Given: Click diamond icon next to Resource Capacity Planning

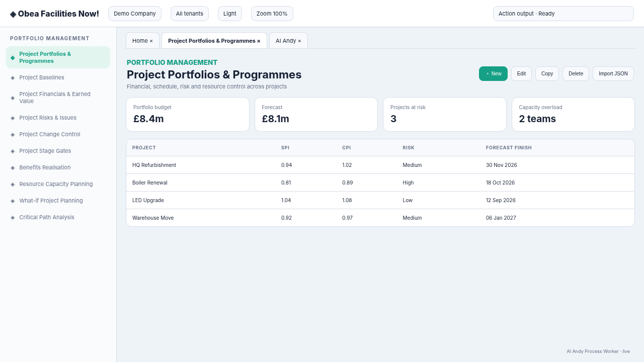Looking at the screenshot, I should pos(13,184).
